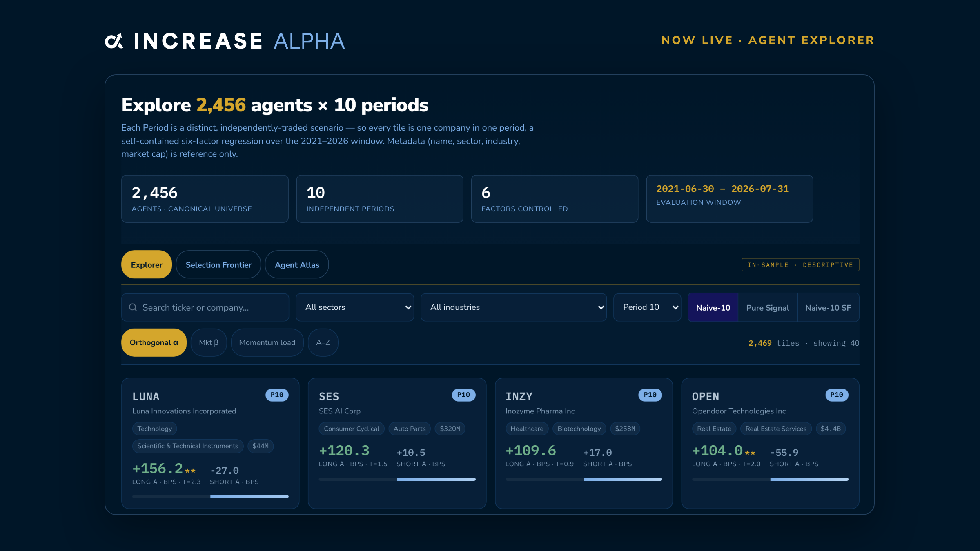Focus the Search ticker or company field
The width and height of the screenshot is (980, 551).
point(205,307)
